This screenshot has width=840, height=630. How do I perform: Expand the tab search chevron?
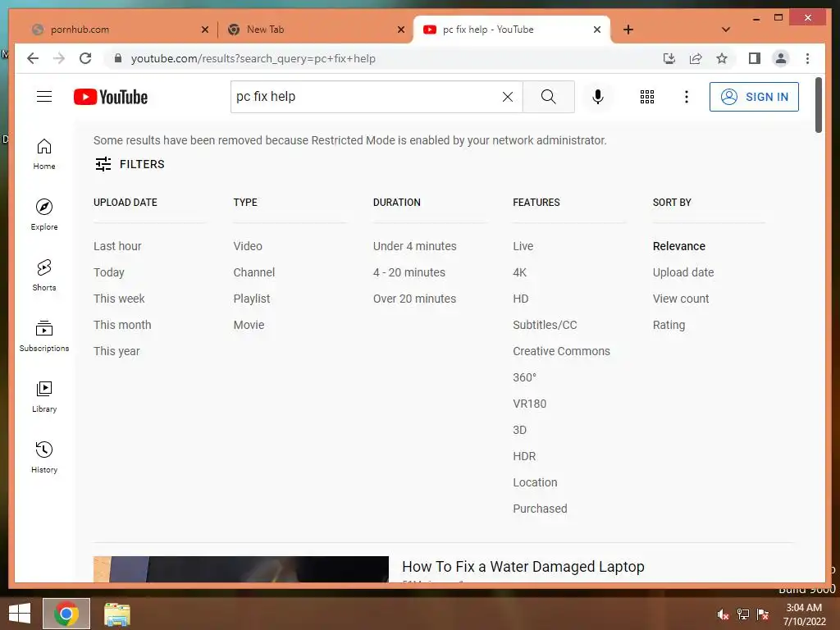pos(726,30)
